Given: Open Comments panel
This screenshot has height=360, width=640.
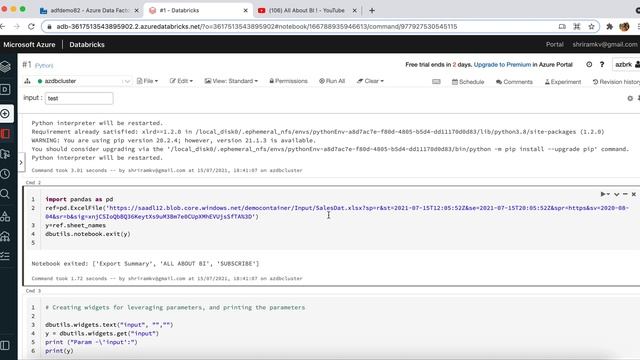Looking at the screenshot, I should coord(514,82).
